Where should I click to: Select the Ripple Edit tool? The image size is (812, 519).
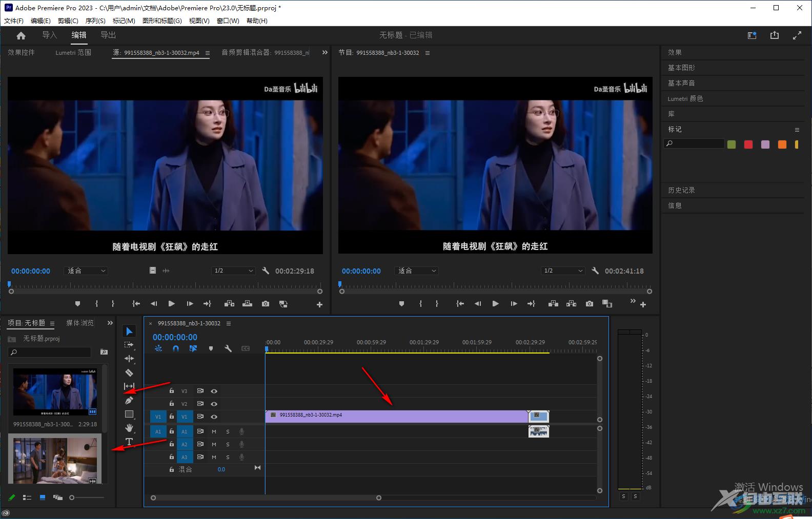(x=129, y=359)
